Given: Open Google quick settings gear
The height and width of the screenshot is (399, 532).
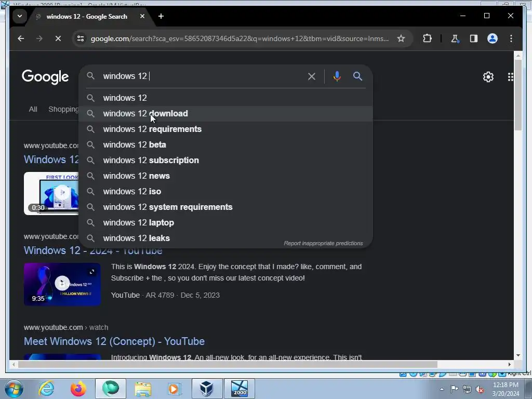Looking at the screenshot, I should pos(488,77).
